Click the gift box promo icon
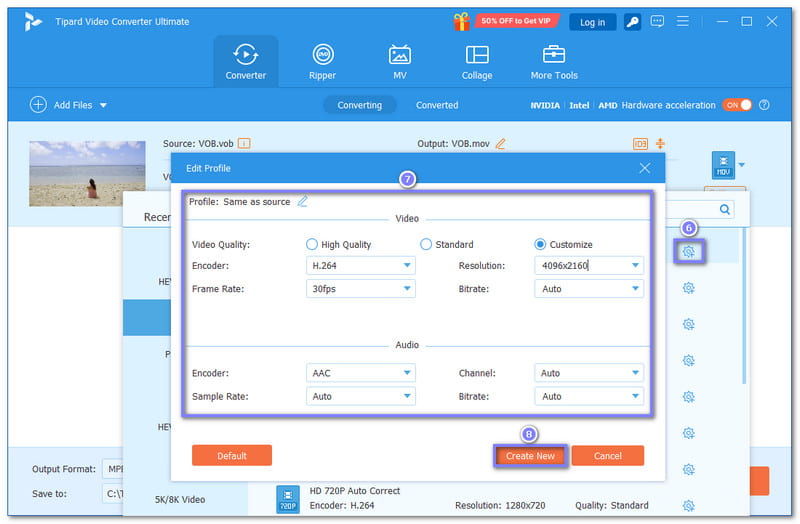Image resolution: width=800 pixels, height=524 pixels. click(x=462, y=21)
